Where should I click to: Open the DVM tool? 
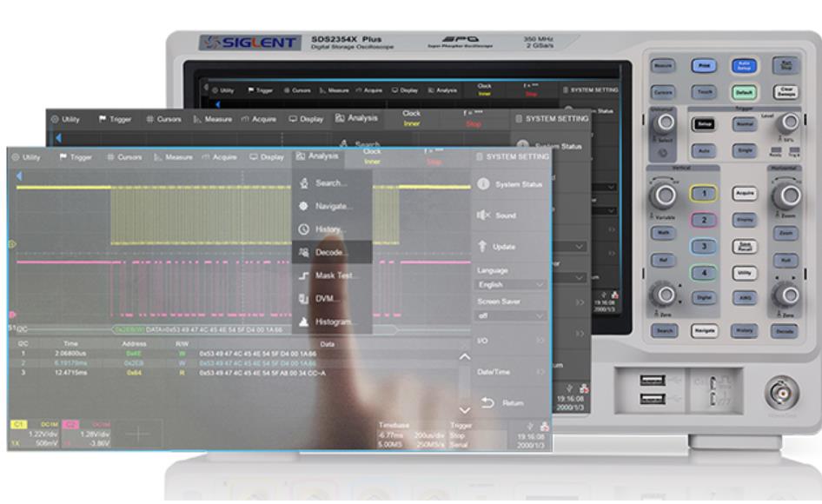click(x=304, y=298)
